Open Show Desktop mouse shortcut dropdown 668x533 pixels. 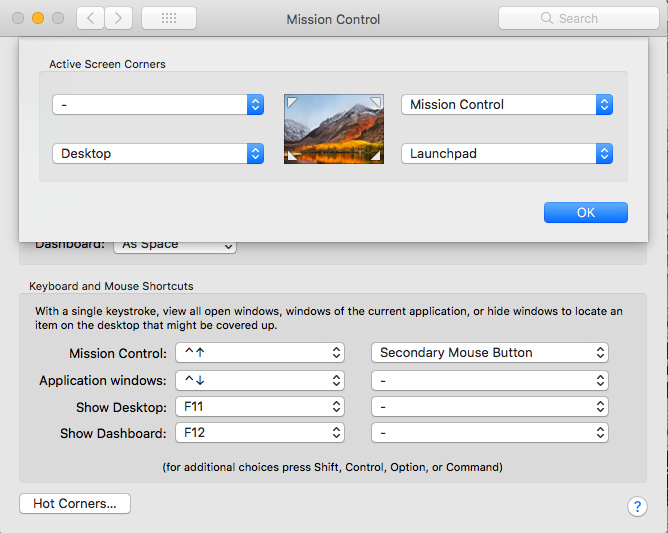tap(490, 407)
